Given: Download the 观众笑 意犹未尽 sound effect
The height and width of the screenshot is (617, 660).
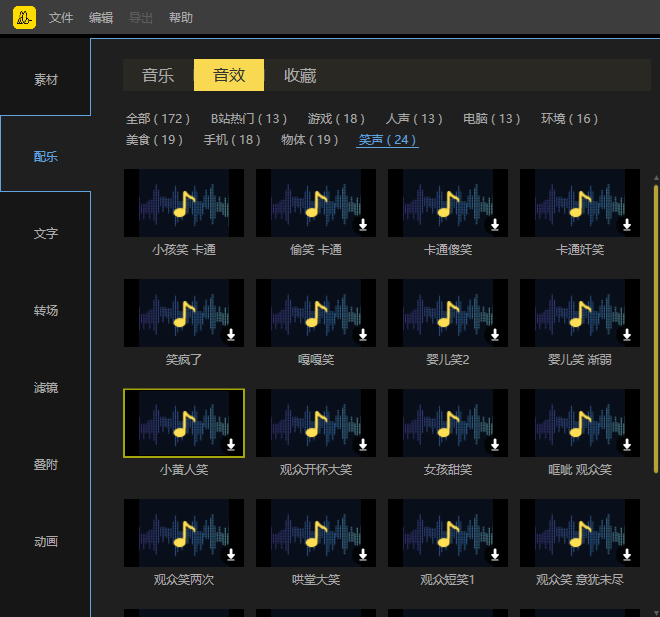Looking at the screenshot, I should (x=627, y=555).
